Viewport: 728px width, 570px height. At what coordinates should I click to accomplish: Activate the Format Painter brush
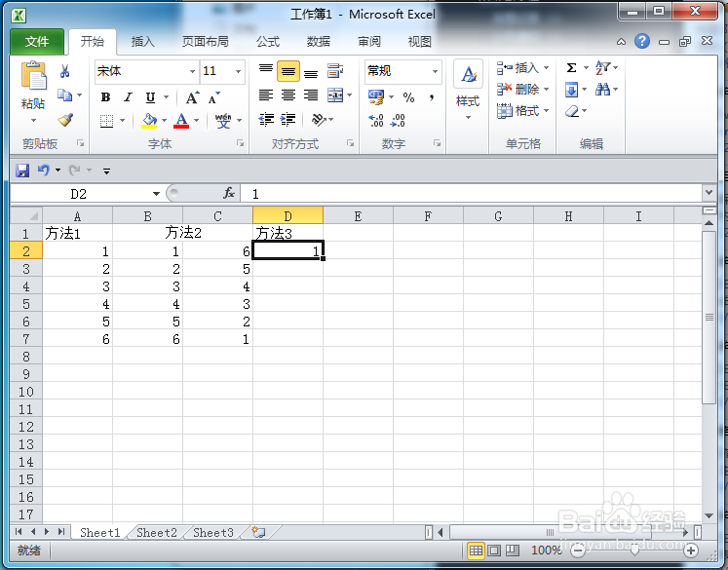[65, 120]
